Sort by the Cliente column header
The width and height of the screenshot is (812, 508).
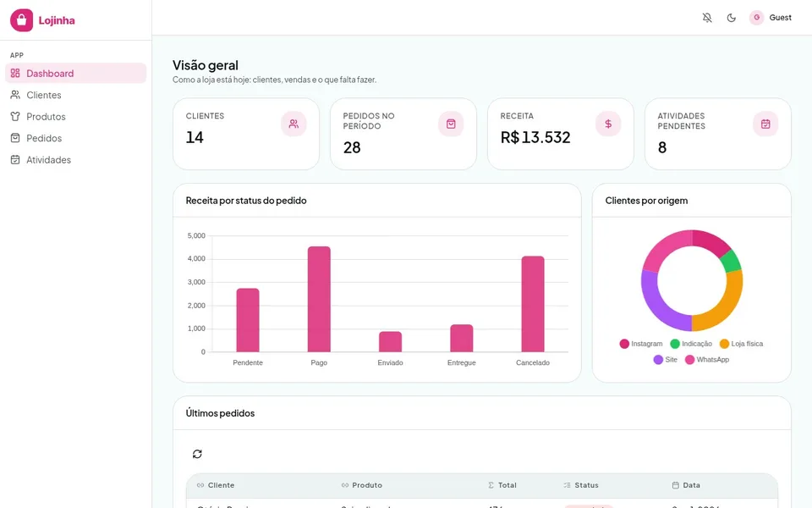pyautogui.click(x=221, y=485)
